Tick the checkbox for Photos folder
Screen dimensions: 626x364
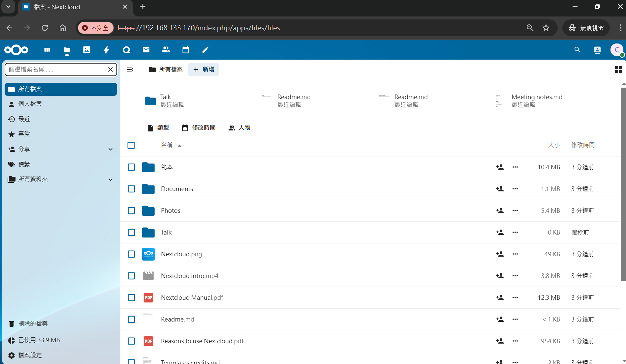[x=131, y=210]
